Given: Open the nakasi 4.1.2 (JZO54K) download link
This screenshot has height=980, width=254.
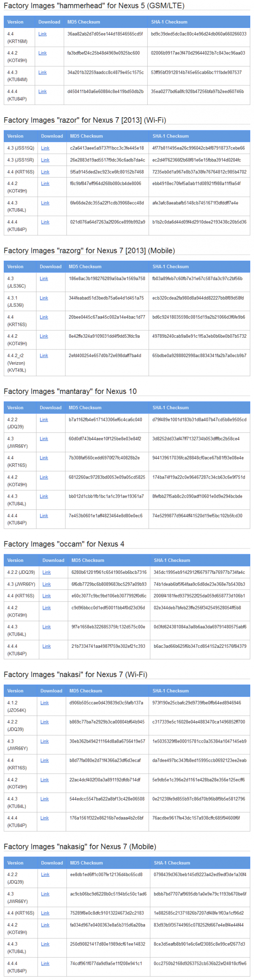Looking at the screenshot, I should tap(44, 702).
